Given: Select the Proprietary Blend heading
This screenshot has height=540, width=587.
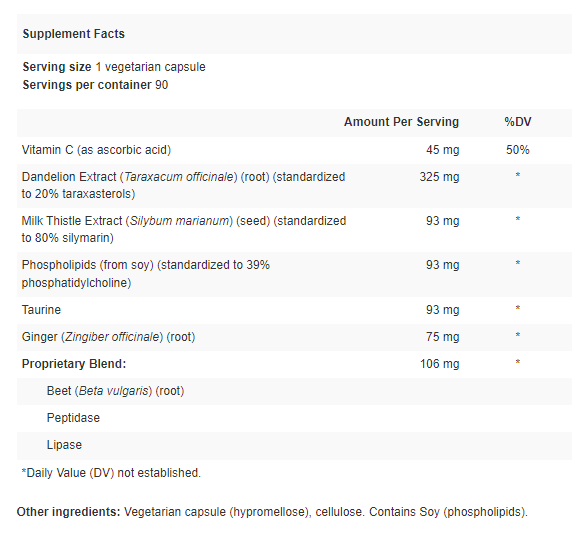Looking at the screenshot, I should tap(74, 364).
